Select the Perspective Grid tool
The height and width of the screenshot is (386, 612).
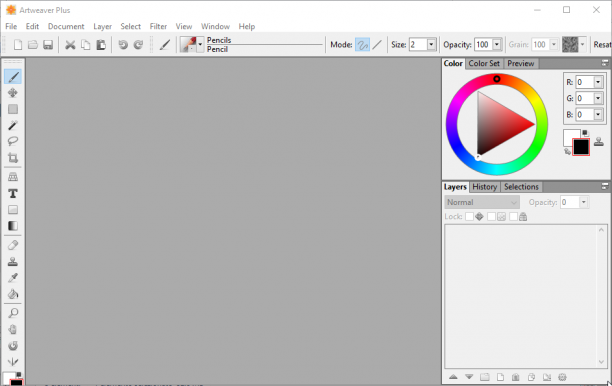[x=13, y=177]
